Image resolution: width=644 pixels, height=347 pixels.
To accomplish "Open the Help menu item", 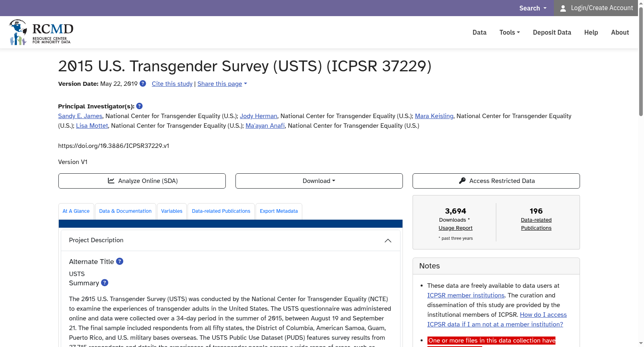I will point(591,32).
